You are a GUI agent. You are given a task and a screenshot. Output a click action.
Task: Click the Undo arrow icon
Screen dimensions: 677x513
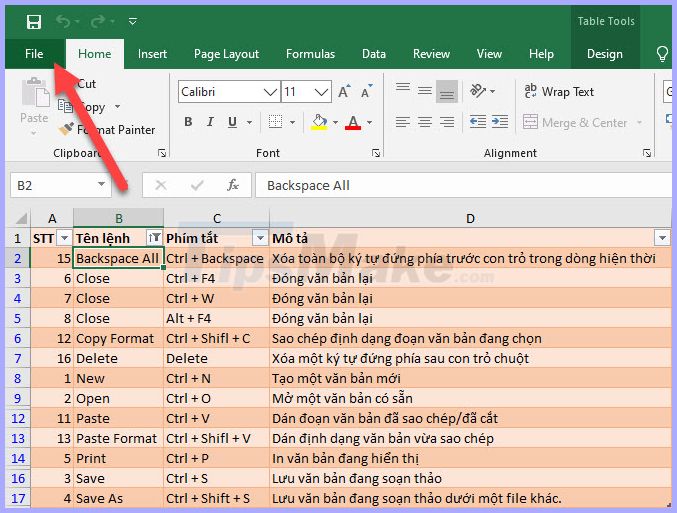63,21
